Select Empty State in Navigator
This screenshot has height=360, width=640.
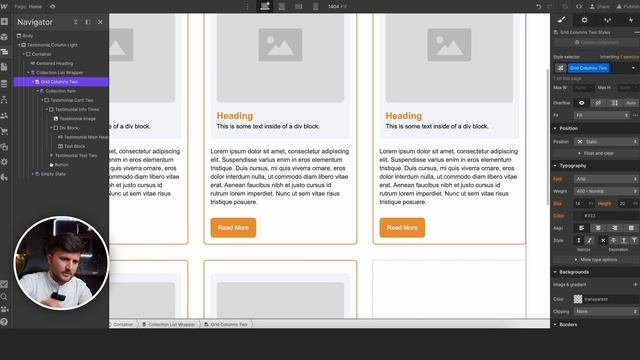(x=53, y=174)
